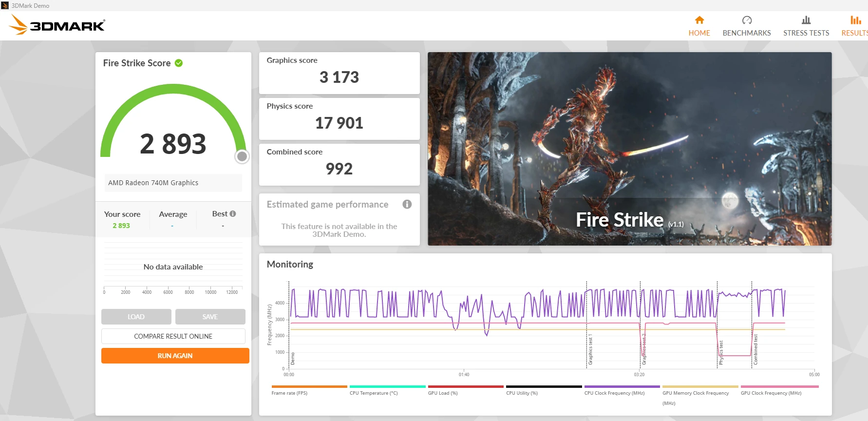Click the Fire Strike preview image
The width and height of the screenshot is (868, 421).
629,149
